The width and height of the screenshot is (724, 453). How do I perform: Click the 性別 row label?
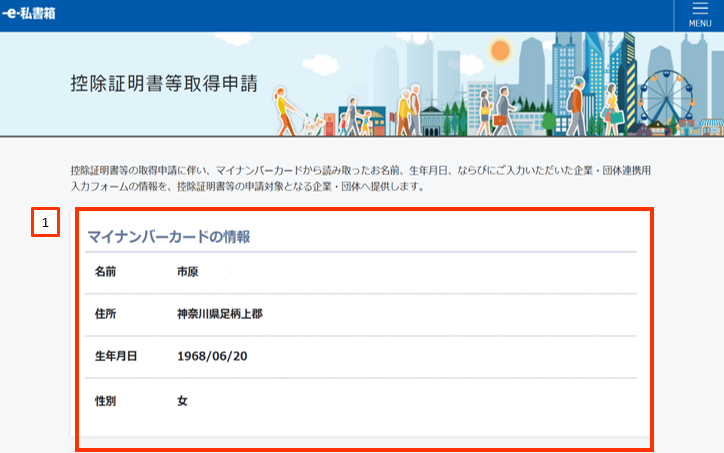tap(106, 400)
